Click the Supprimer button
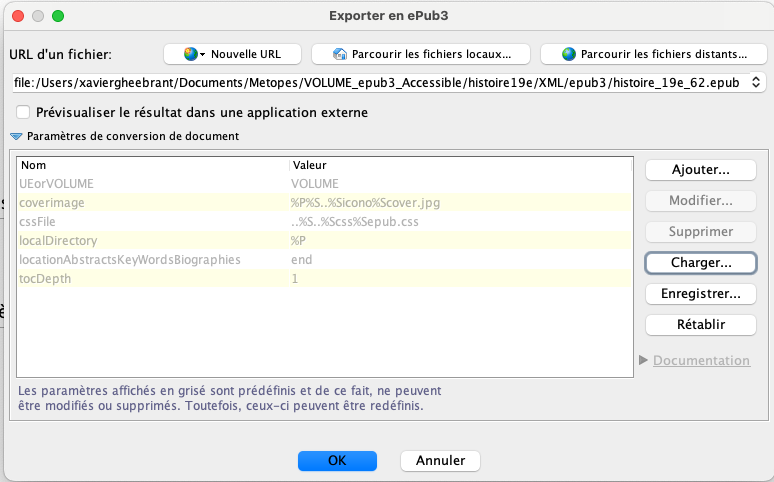The height and width of the screenshot is (482, 774). 700,232
